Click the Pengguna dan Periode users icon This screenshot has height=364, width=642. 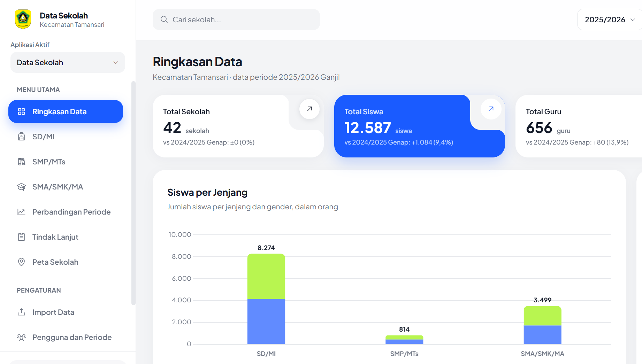tap(22, 337)
